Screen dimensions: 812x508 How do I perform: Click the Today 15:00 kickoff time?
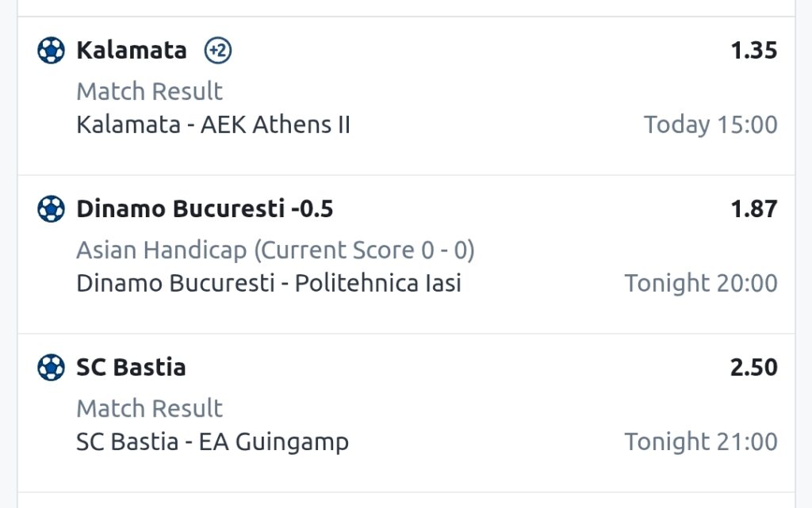click(x=710, y=124)
